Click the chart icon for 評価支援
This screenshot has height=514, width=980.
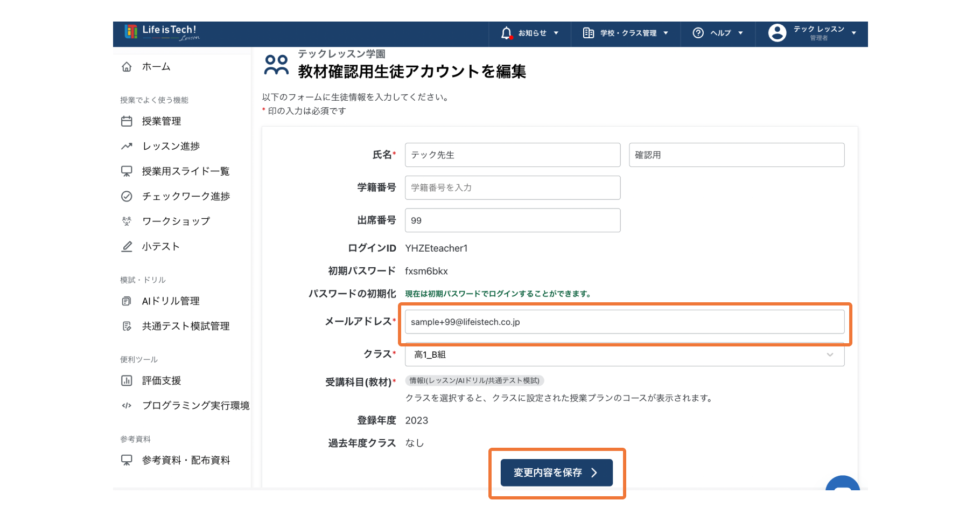[x=127, y=380]
